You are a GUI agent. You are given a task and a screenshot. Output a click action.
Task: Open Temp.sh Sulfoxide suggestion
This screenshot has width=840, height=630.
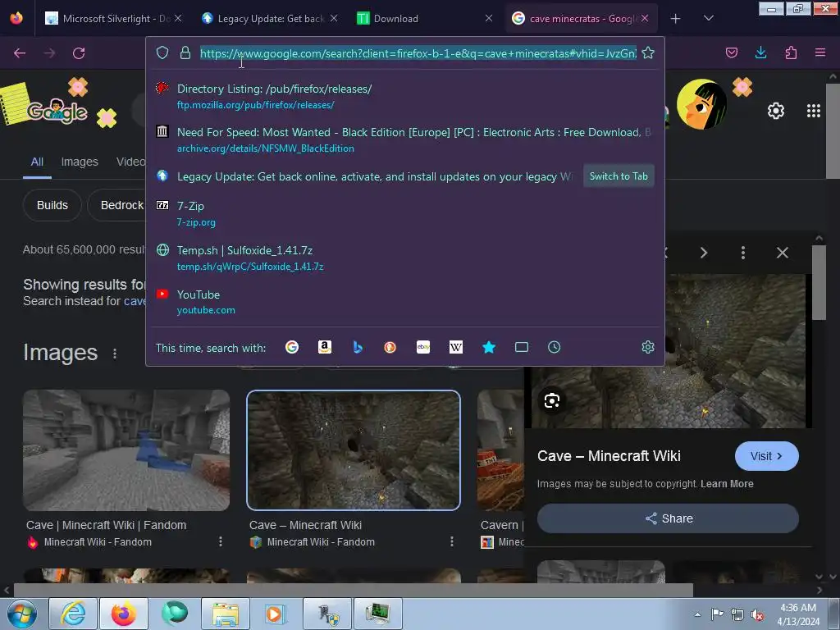[x=404, y=258]
